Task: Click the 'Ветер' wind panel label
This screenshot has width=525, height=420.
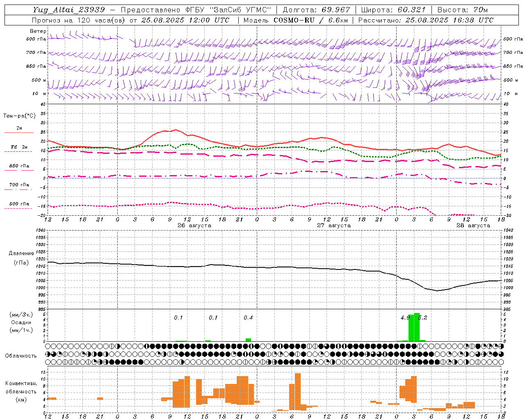Action: (x=38, y=31)
